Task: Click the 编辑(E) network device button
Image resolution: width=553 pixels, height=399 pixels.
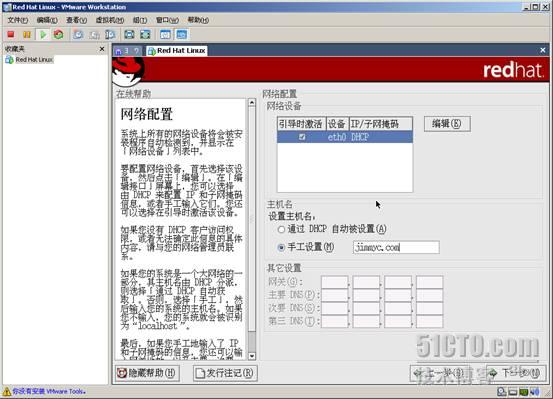Action: click(x=447, y=124)
